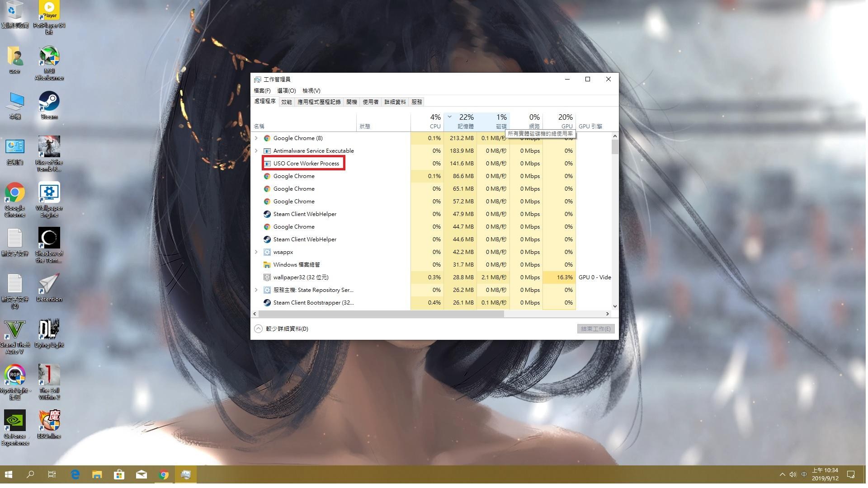
Task: Open Task View on the taskbar
Action: pos(52,474)
